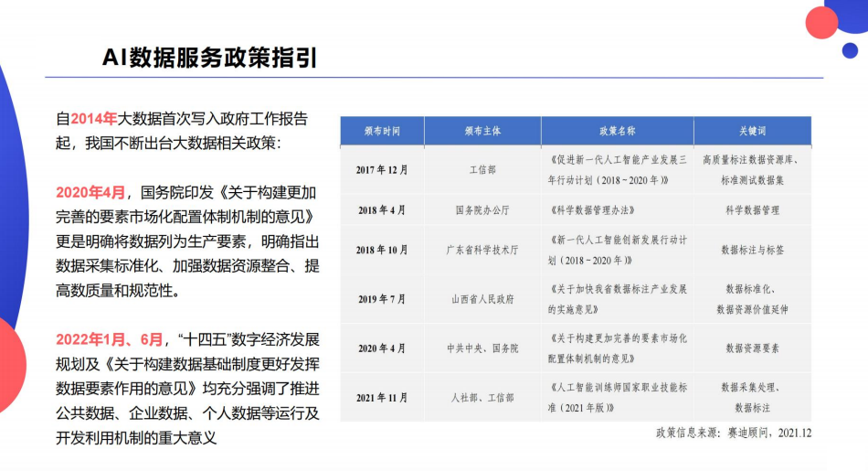Click the 山西省人民政府 cell
This screenshot has height=471, width=868.
pyautogui.click(x=482, y=299)
